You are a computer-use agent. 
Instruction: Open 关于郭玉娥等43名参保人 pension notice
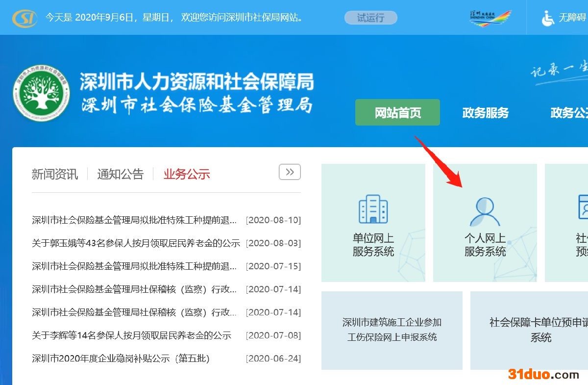click(136, 243)
